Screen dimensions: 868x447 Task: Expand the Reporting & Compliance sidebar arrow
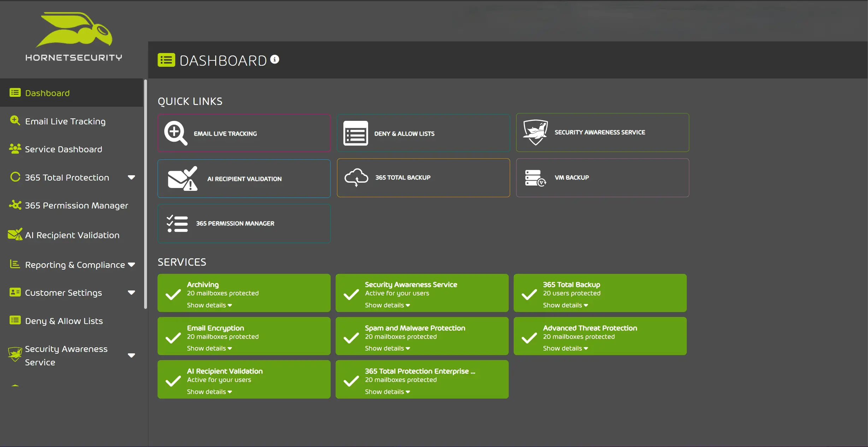pos(131,265)
